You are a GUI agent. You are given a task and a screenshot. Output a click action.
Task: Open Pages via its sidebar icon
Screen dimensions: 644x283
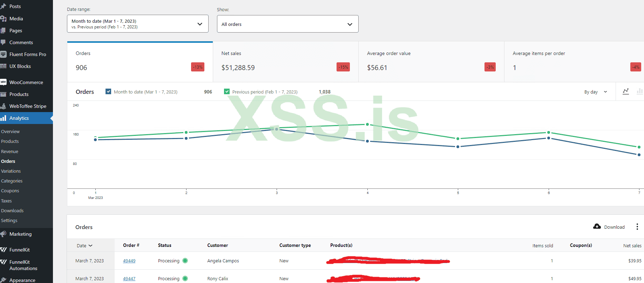click(x=3, y=30)
